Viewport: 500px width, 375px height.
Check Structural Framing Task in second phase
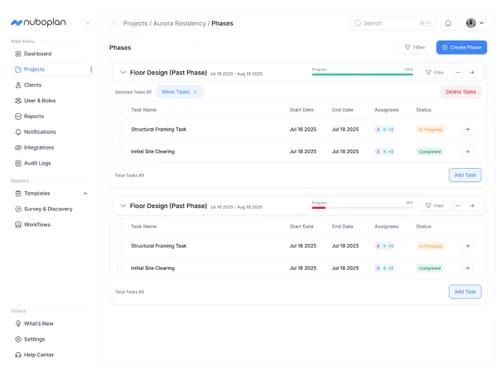(119, 246)
